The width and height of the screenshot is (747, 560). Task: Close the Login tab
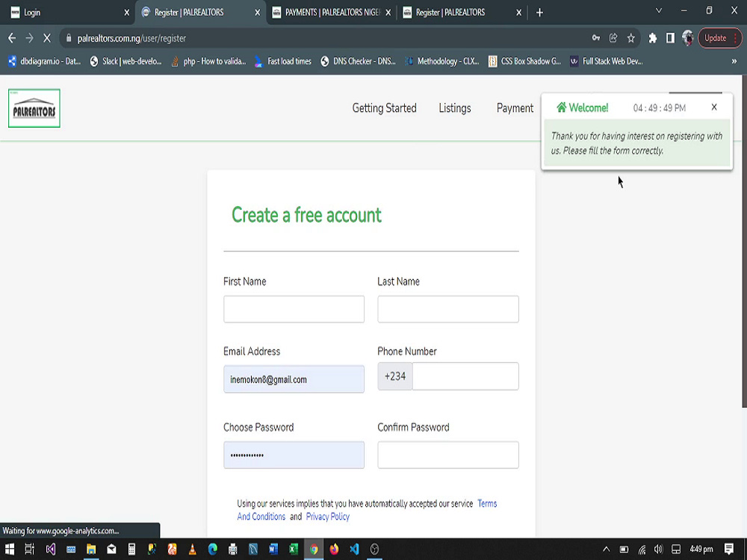coord(127,13)
